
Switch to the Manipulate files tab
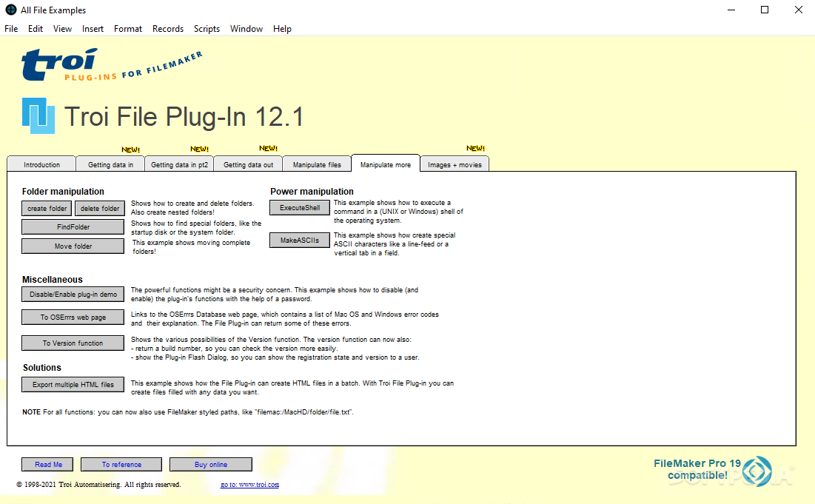[317, 164]
